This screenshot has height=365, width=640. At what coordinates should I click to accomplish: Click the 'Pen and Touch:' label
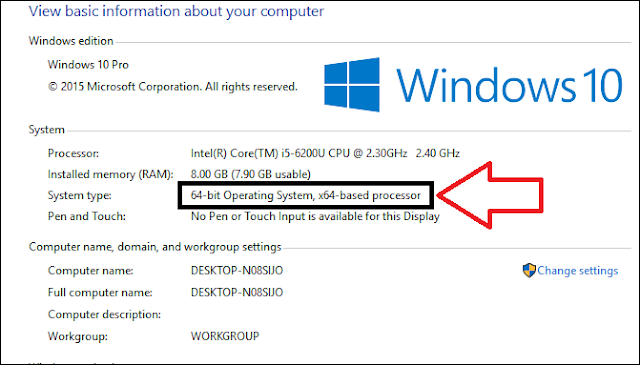point(87,216)
